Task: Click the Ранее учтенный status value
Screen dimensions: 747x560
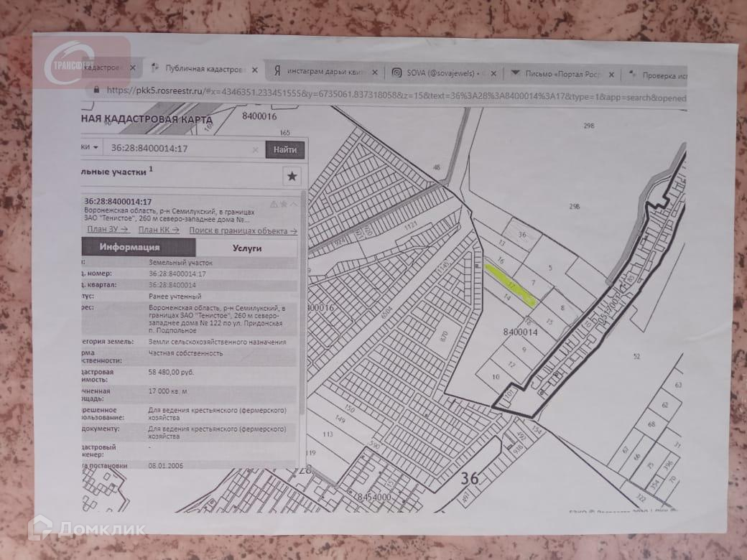Action: pyautogui.click(x=175, y=297)
